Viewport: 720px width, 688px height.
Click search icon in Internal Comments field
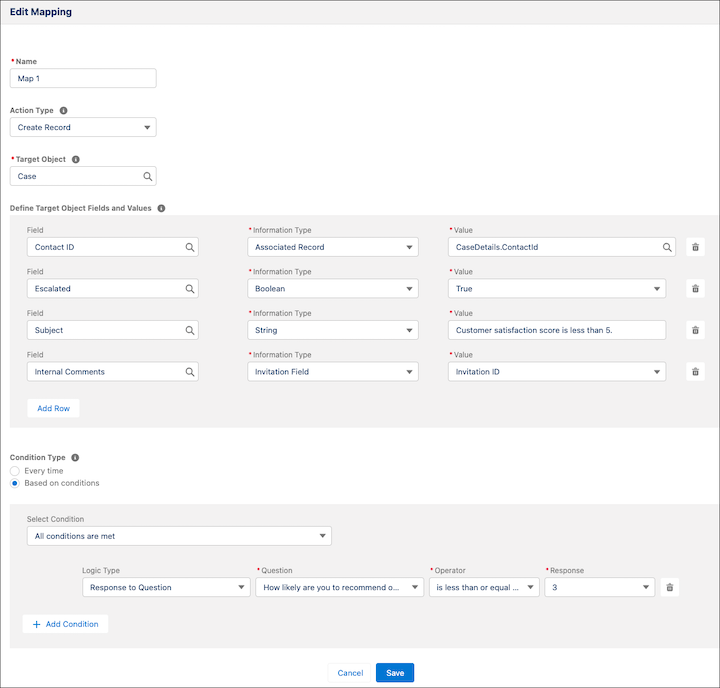(x=190, y=372)
